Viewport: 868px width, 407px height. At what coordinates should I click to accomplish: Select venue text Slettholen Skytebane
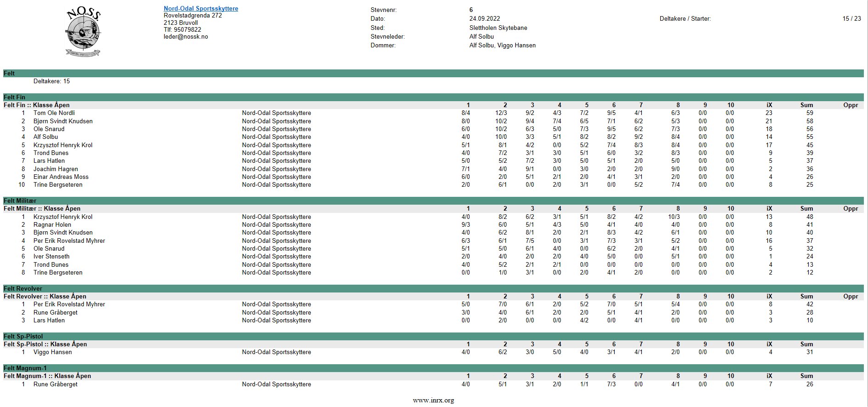pos(498,28)
